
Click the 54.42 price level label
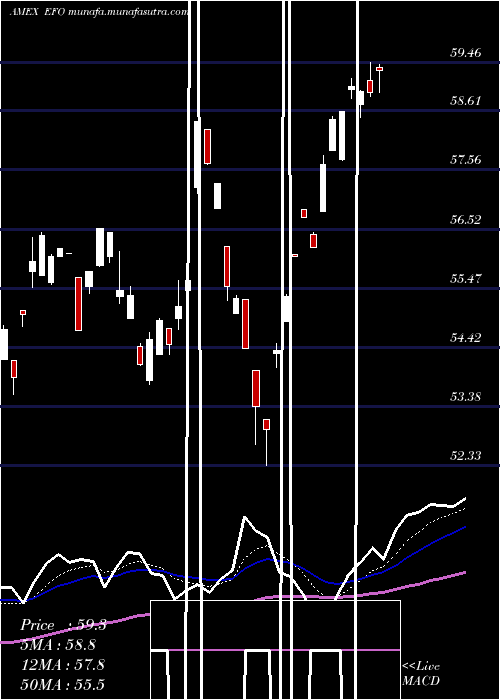point(466,338)
